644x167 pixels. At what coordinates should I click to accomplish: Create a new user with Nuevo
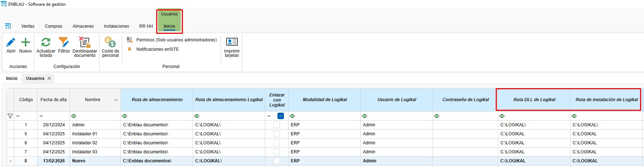[25, 43]
